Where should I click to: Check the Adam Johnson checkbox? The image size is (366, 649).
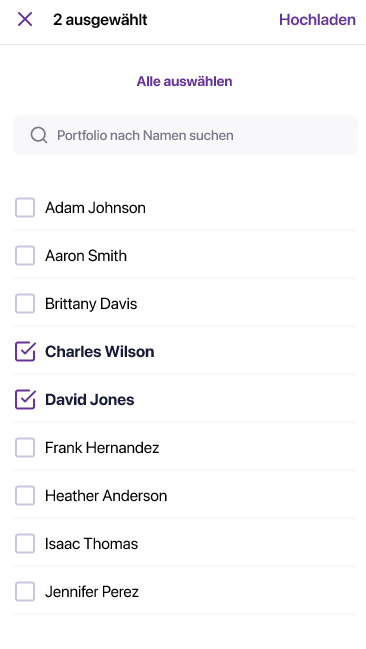coord(25,207)
